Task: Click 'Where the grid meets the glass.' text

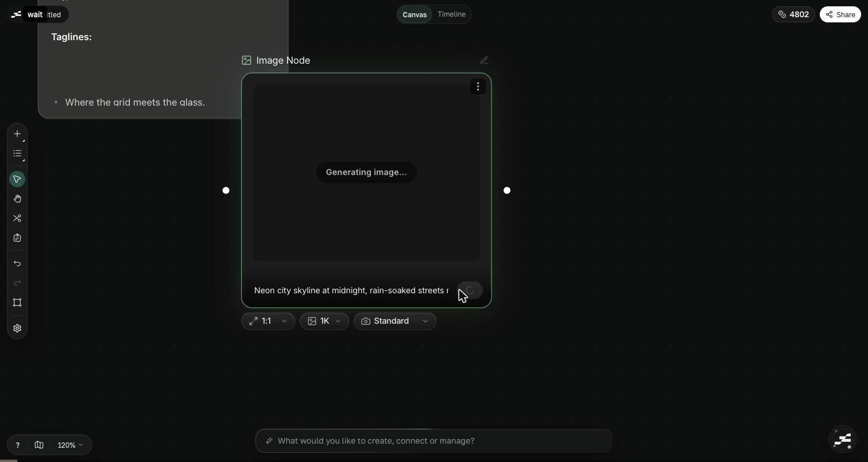Action: pyautogui.click(x=135, y=102)
